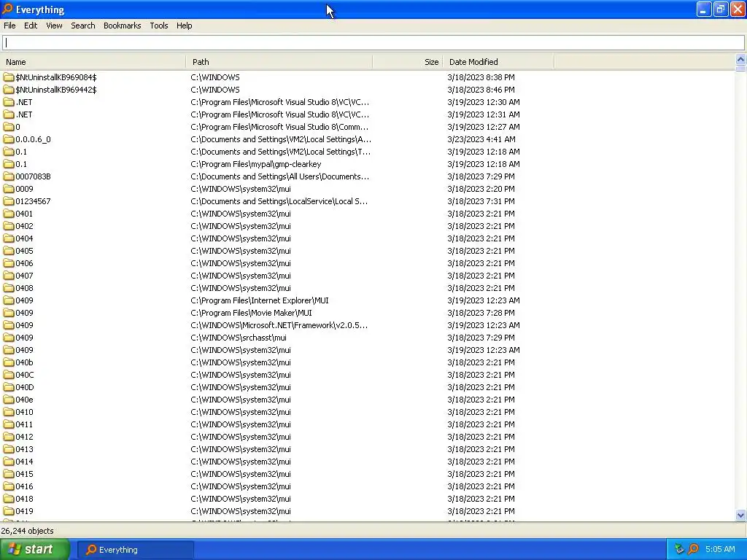Viewport: 747px width, 560px height.
Task: Click the safely remove hardware tray icon
Action: (x=679, y=549)
